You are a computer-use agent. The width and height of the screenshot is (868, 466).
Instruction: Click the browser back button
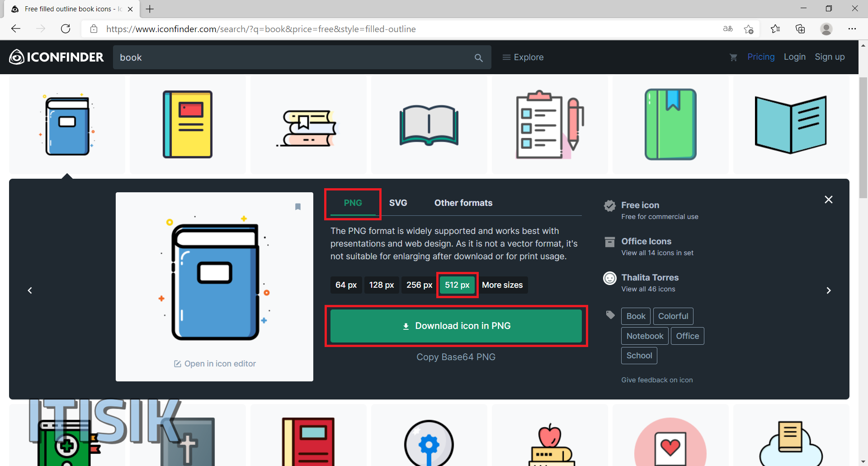tap(16, 29)
